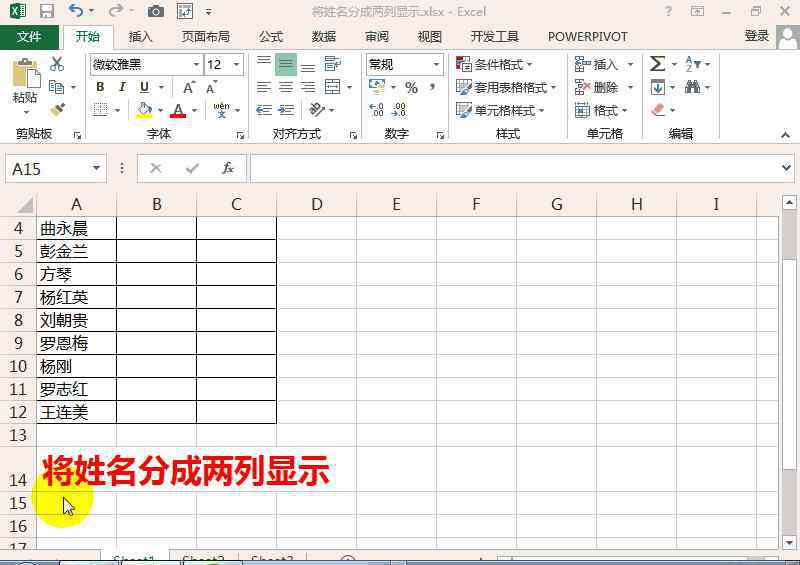800x565 pixels.
Task: Open the Name Box dropdown arrow
Action: [x=97, y=169]
